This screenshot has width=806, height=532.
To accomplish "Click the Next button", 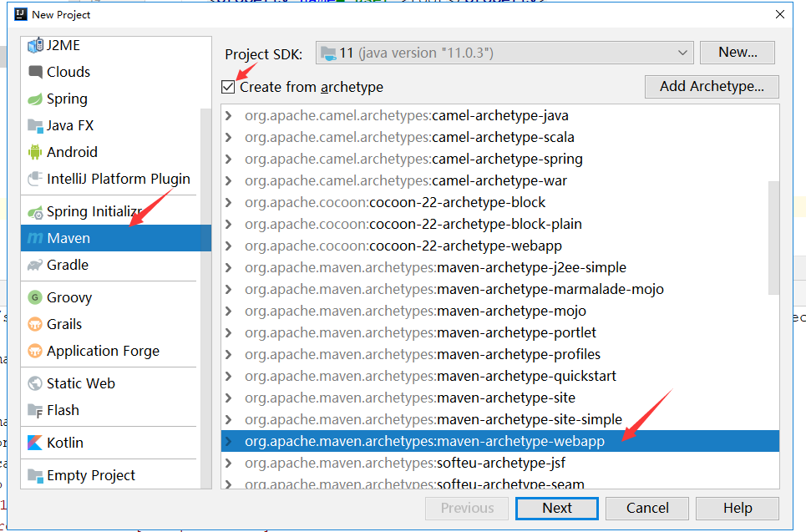I will (557, 509).
